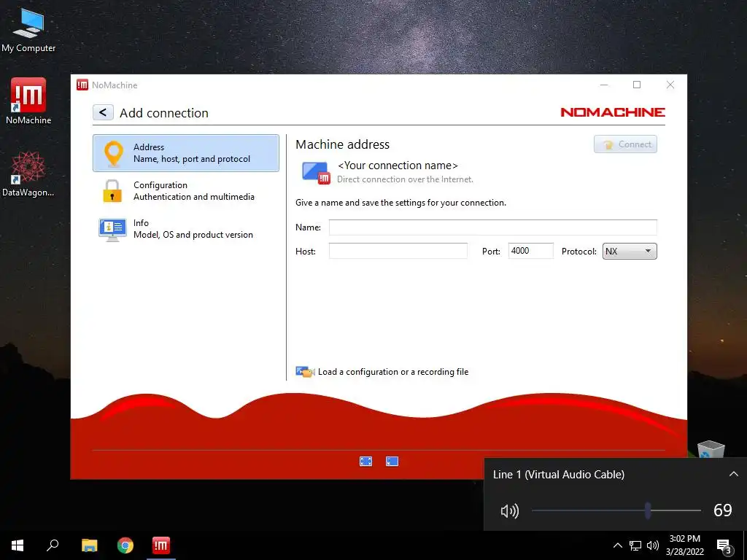Click the Machine address heading
This screenshot has width=747, height=560.
pos(343,144)
